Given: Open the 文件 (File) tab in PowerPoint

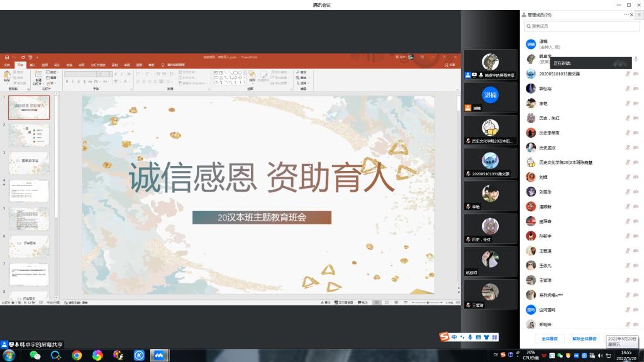Looking at the screenshot, I should pos(8,65).
